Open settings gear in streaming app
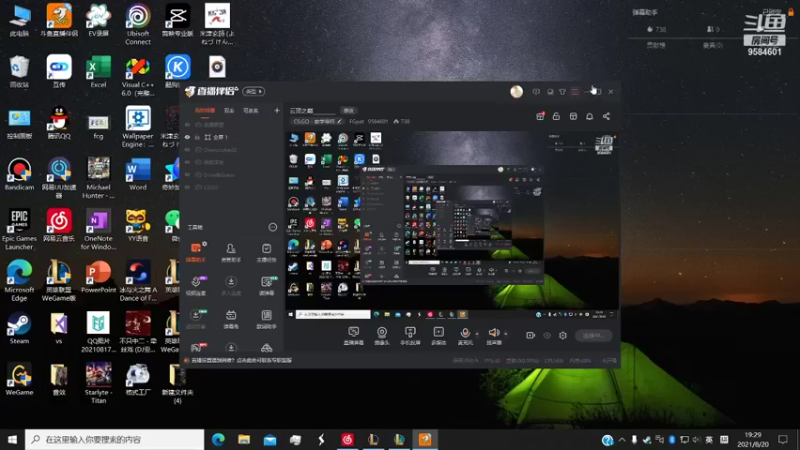The height and width of the screenshot is (450, 800). (x=563, y=335)
